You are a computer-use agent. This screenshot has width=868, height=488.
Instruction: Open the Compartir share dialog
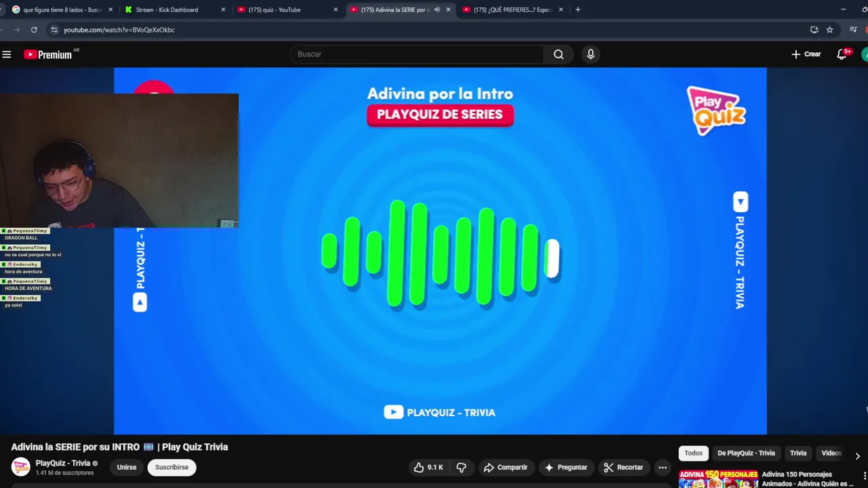coord(505,468)
